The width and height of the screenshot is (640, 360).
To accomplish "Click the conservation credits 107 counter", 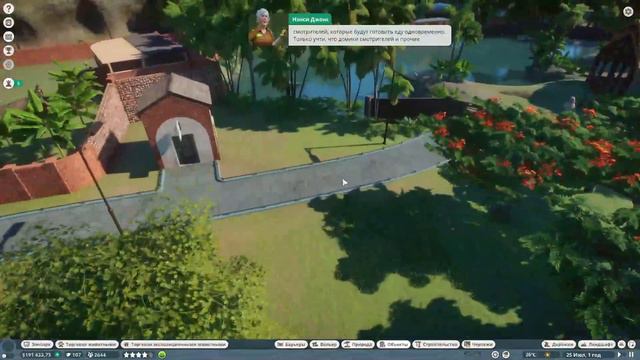I will [x=74, y=355].
